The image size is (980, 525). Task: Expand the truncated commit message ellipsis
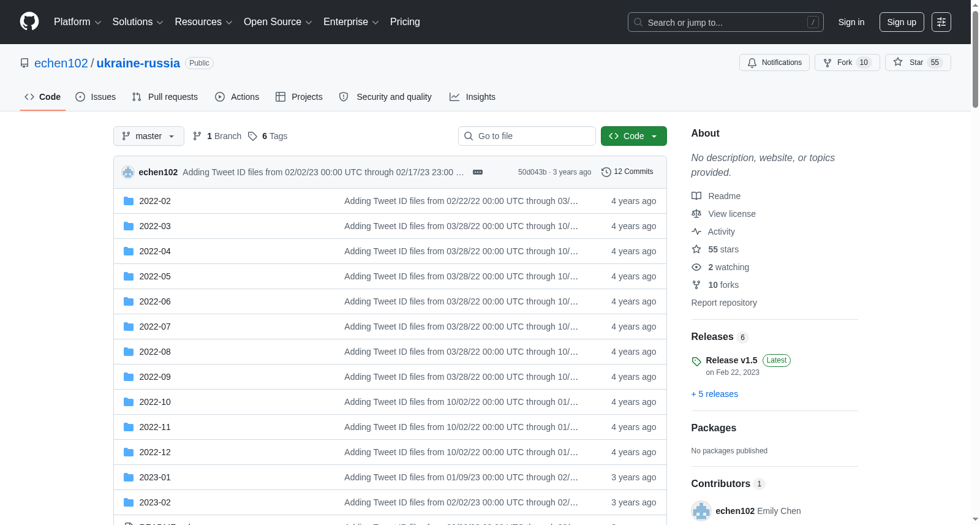click(478, 172)
